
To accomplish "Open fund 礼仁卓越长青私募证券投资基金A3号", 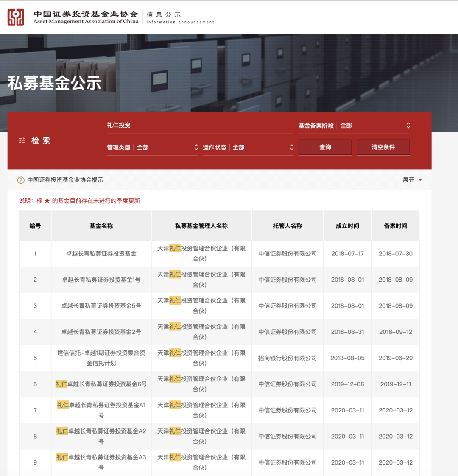I will (101, 462).
